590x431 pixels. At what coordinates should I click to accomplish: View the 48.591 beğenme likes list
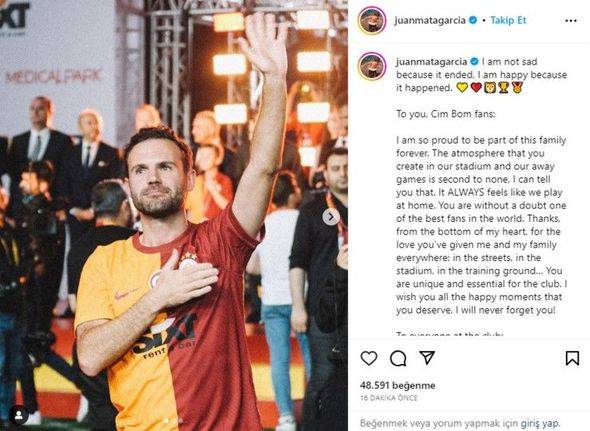pos(397,385)
